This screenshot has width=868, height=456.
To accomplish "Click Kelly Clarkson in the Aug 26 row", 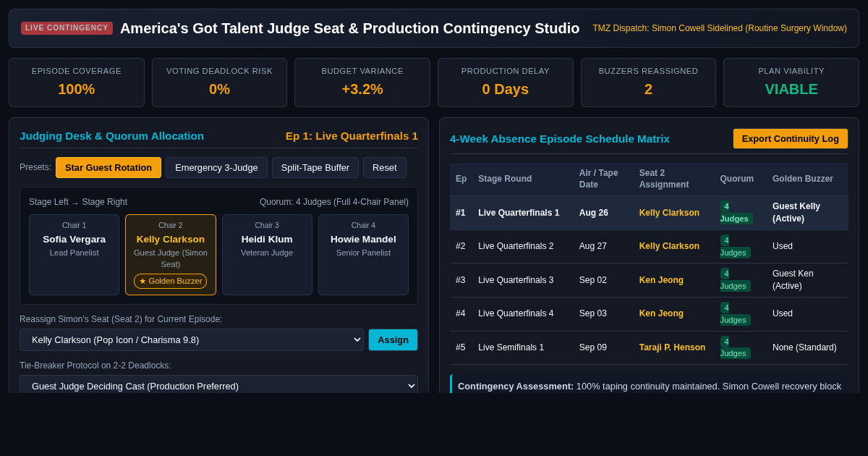I will [669, 213].
